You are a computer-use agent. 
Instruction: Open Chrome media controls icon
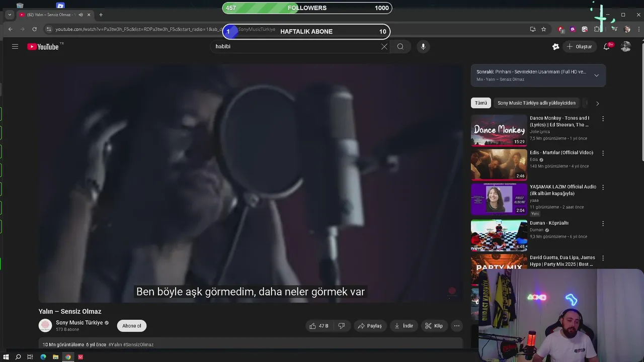click(x=614, y=29)
